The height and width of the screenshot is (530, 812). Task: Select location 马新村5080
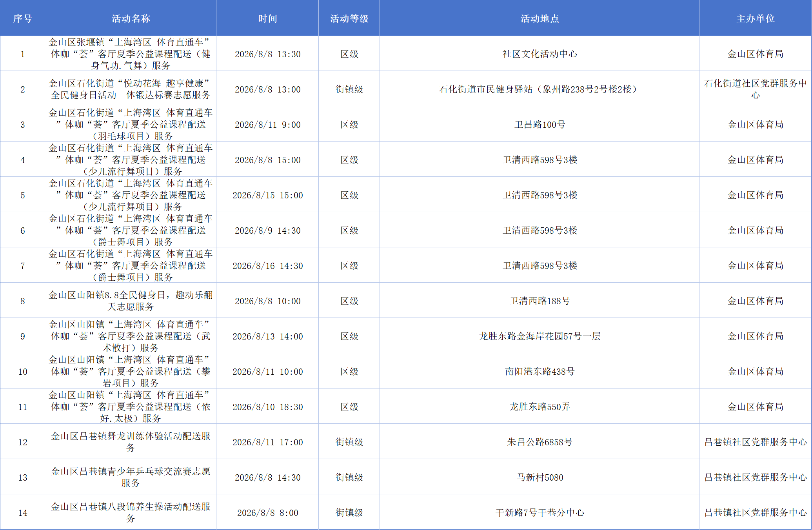coord(540,477)
